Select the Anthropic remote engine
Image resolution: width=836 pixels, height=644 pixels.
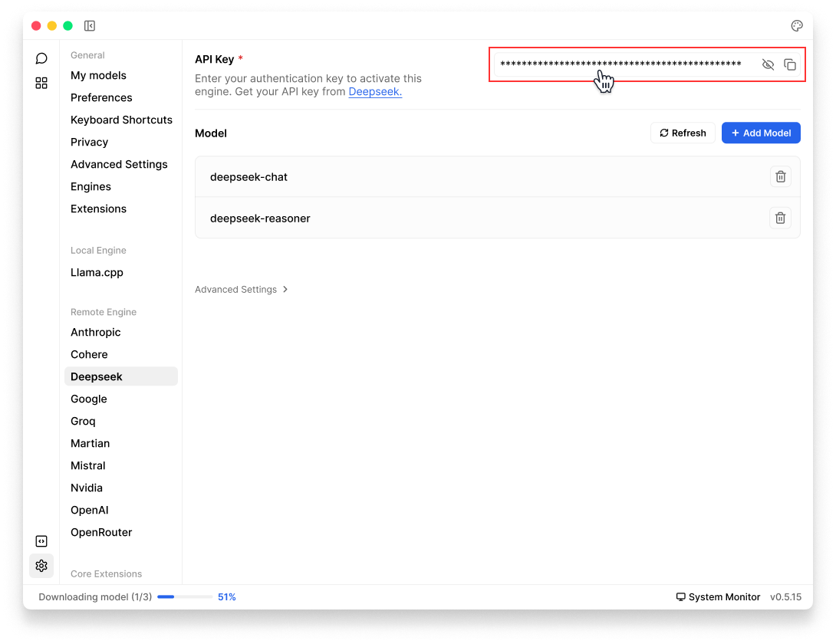tap(95, 332)
